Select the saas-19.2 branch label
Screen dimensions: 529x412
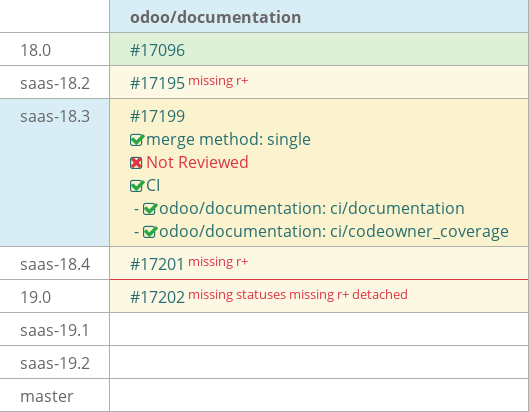click(55, 363)
